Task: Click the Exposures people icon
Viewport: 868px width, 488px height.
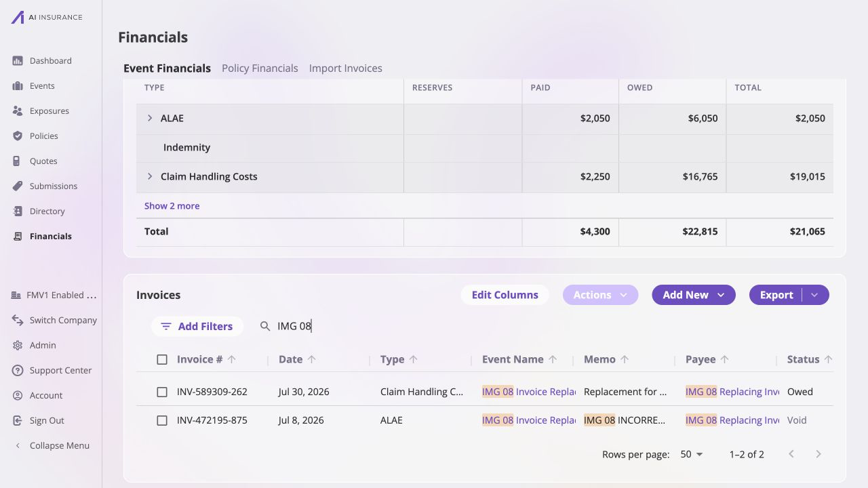Action: click(18, 111)
